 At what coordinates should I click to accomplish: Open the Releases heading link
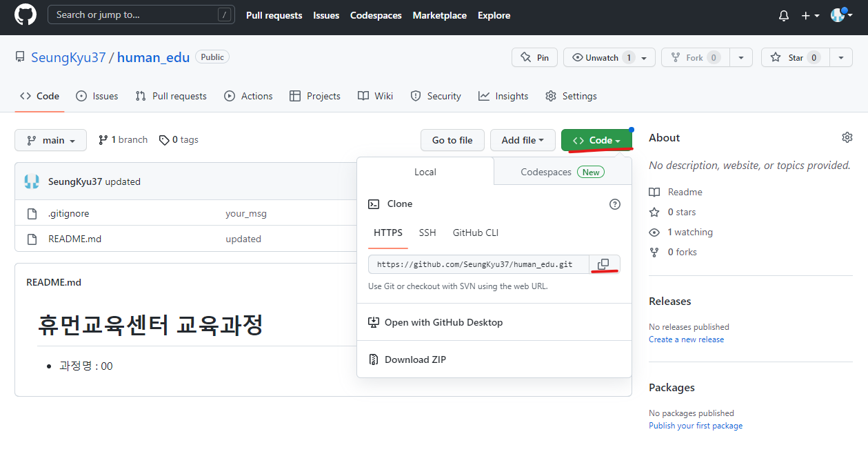point(669,301)
